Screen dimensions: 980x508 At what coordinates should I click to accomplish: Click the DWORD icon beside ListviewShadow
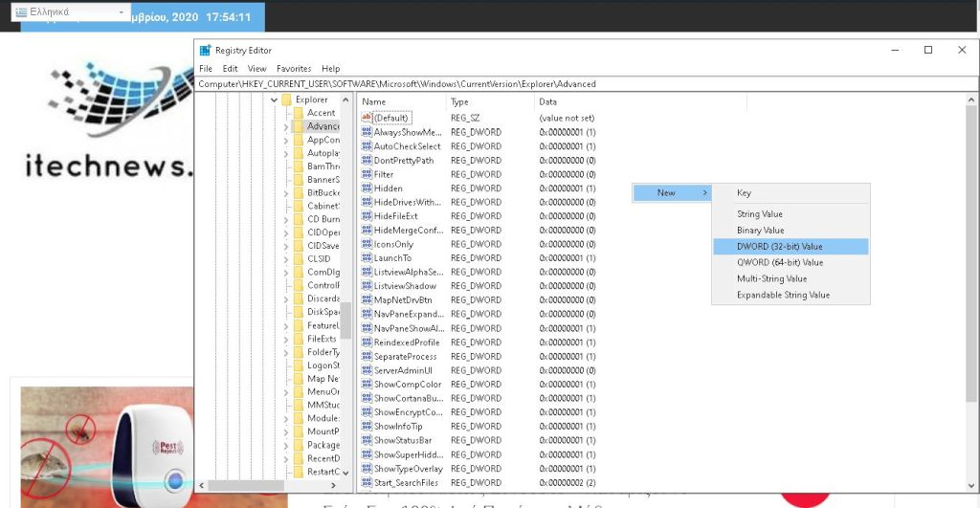pyautogui.click(x=367, y=285)
